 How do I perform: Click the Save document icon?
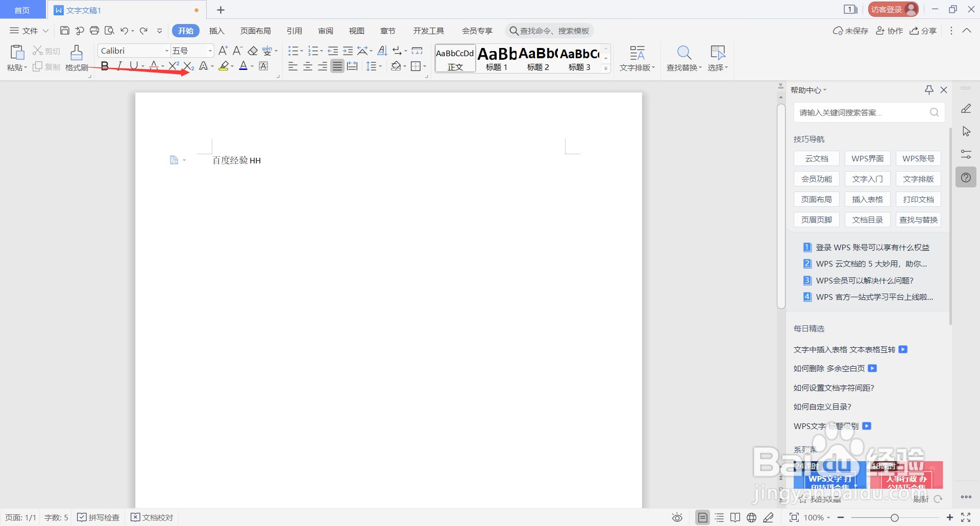(65, 31)
